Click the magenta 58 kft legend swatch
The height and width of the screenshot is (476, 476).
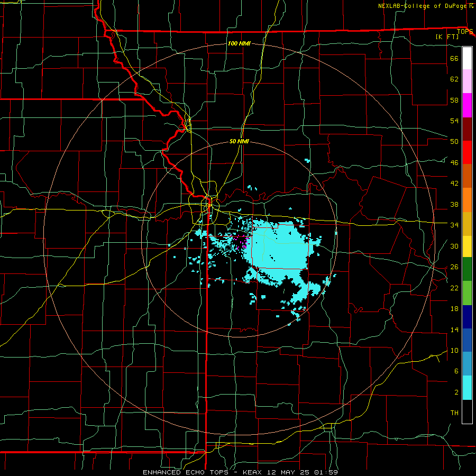tap(467, 105)
